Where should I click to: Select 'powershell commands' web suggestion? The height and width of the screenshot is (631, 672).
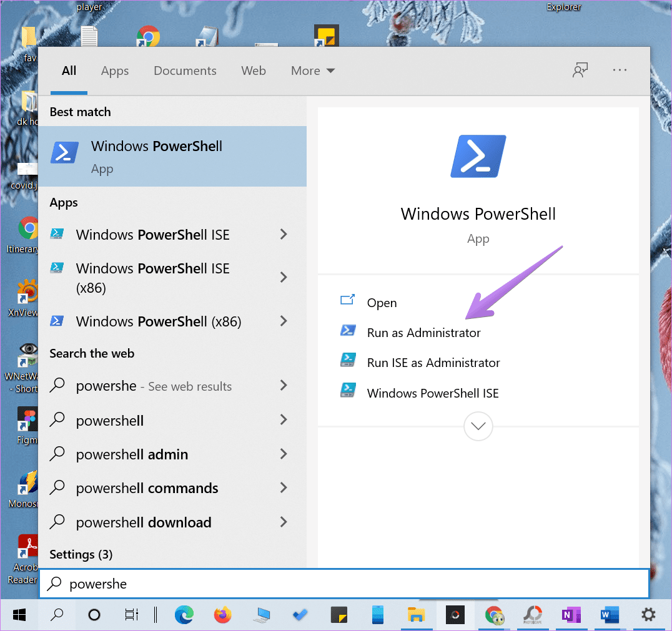[147, 488]
